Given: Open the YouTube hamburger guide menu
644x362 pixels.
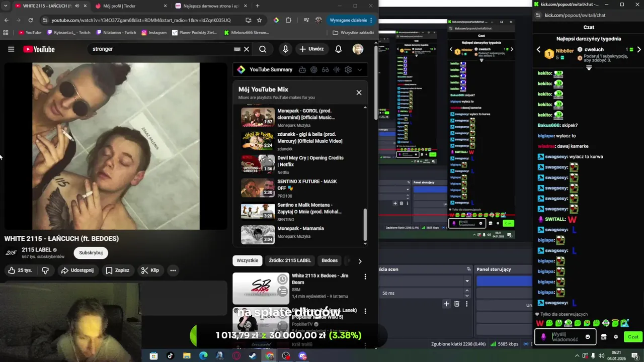Looking at the screenshot, I should [x=11, y=49].
